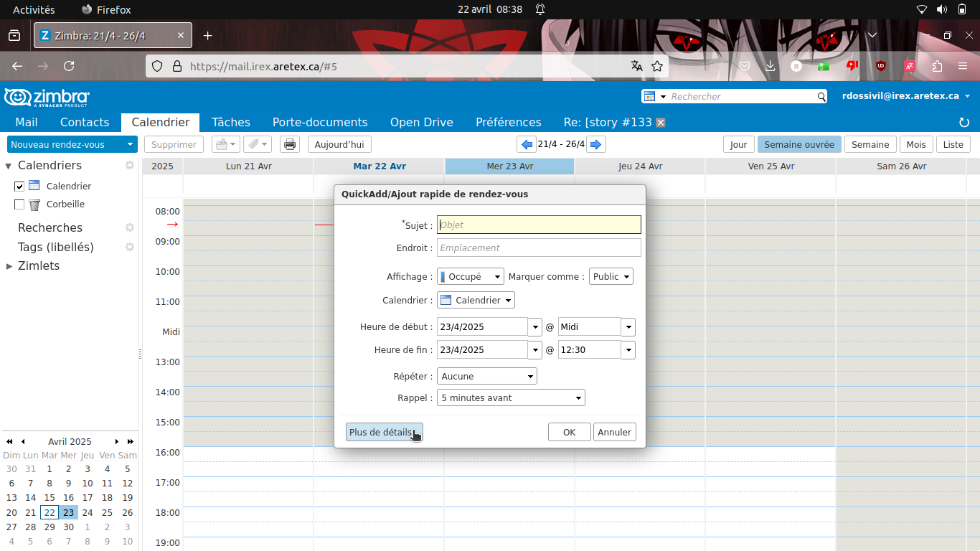The width and height of the screenshot is (980, 551).
Task: Open the Rappel 5 minutes avant dropdown
Action: (511, 397)
